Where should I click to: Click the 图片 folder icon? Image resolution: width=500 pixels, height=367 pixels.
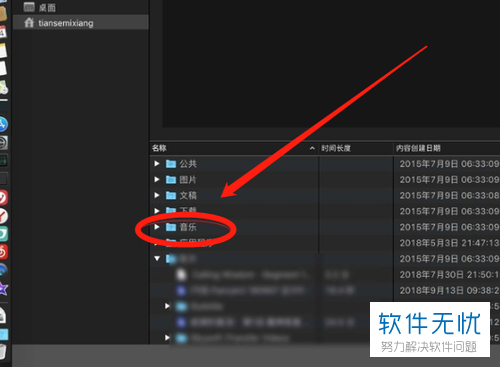171,180
